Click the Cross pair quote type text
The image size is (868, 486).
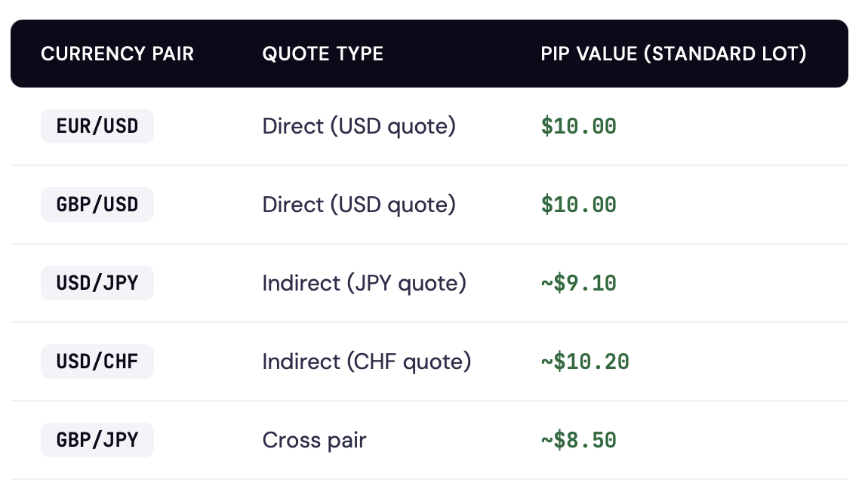[315, 441]
